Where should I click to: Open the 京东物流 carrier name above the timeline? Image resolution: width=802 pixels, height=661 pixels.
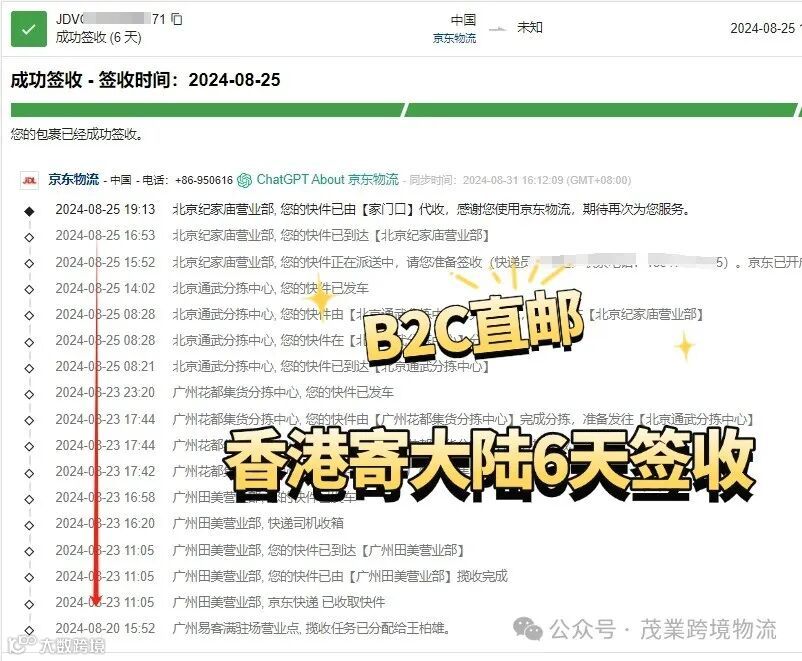[74, 180]
